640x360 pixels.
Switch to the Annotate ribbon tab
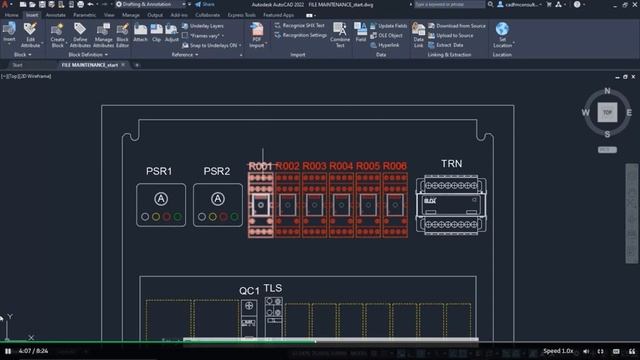pos(56,15)
